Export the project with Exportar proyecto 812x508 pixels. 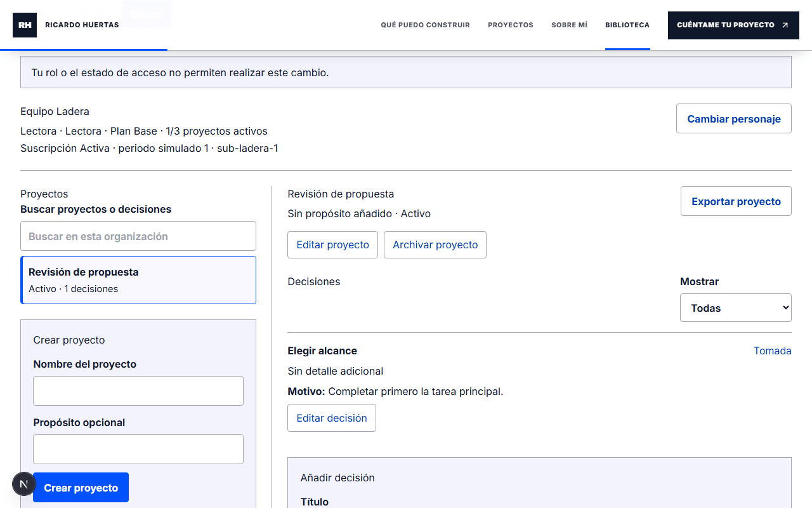[736, 201]
